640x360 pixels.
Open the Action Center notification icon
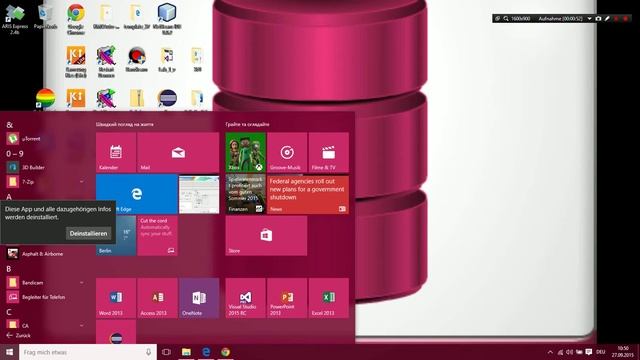click(x=589, y=352)
